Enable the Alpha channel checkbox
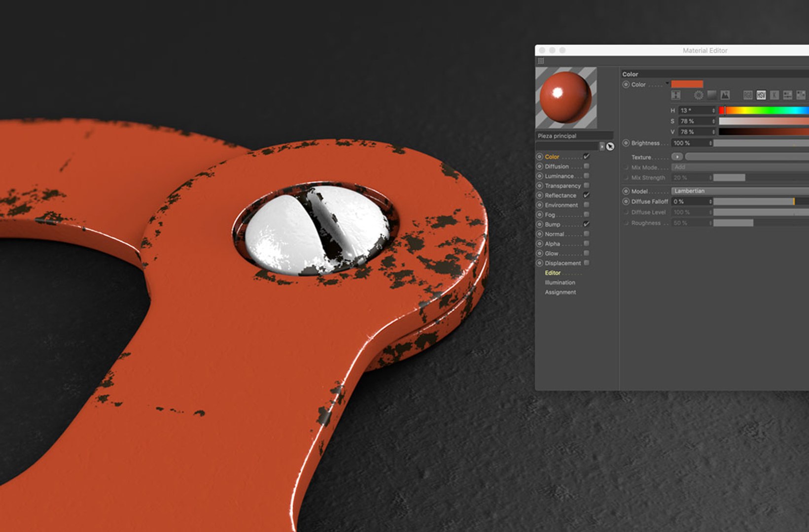809x532 pixels. 587,243
